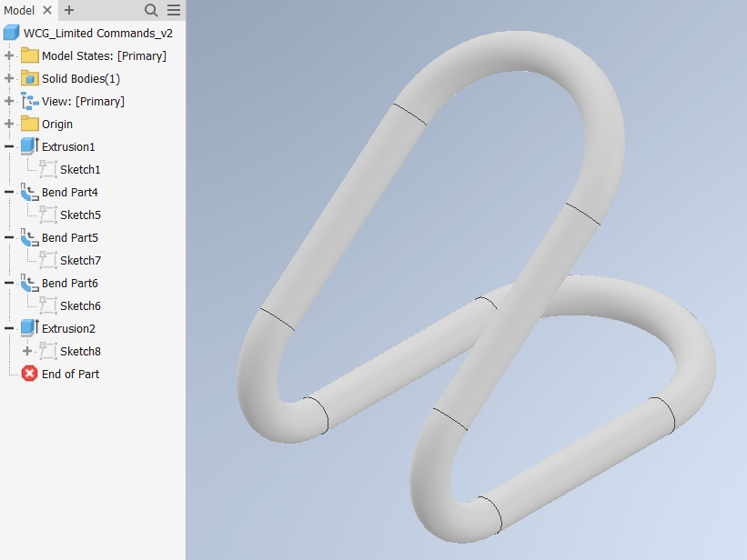Click the Sketch6 icon
Image resolution: width=747 pixels, height=560 pixels.
(48, 305)
